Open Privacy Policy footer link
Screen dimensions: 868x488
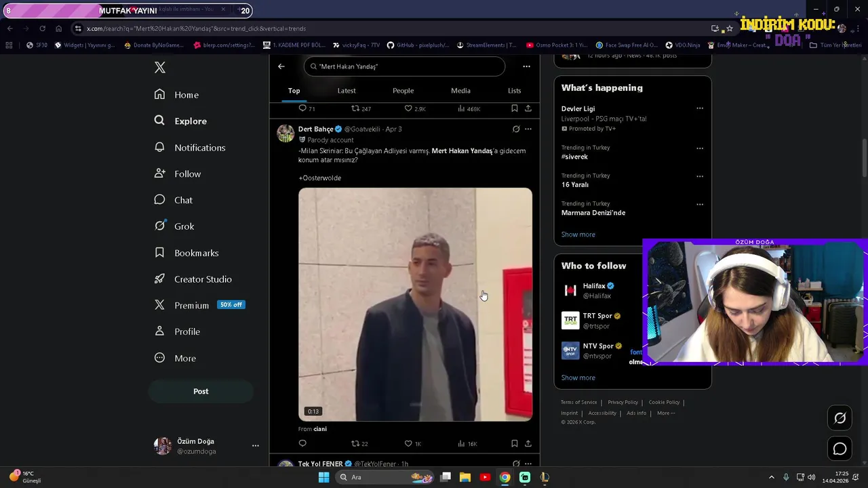[623, 403]
